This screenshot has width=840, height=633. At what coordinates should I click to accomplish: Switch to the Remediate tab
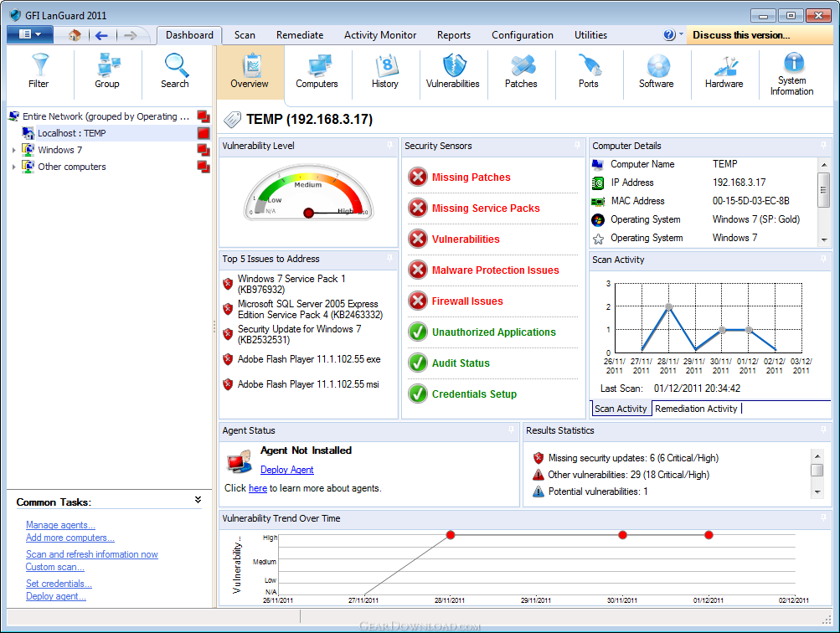(300, 35)
